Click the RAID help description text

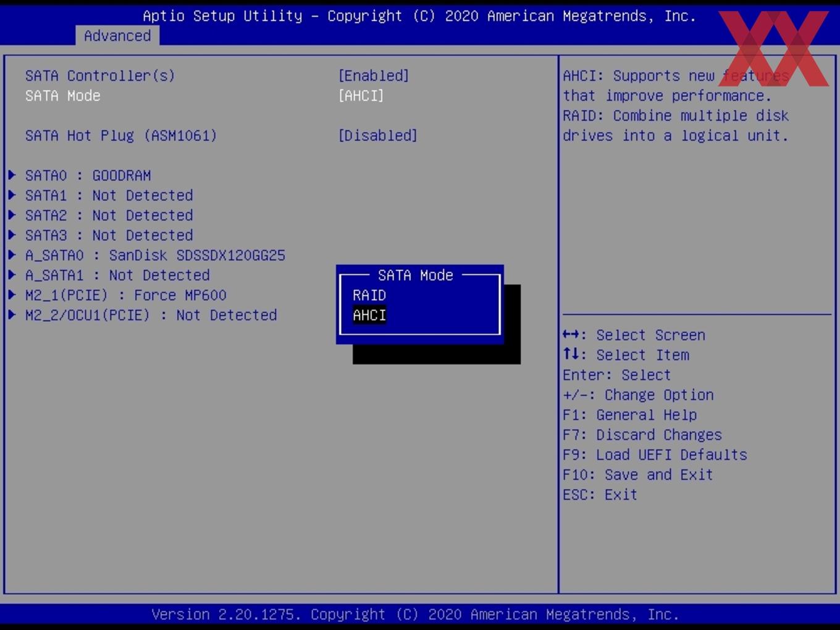coord(676,125)
